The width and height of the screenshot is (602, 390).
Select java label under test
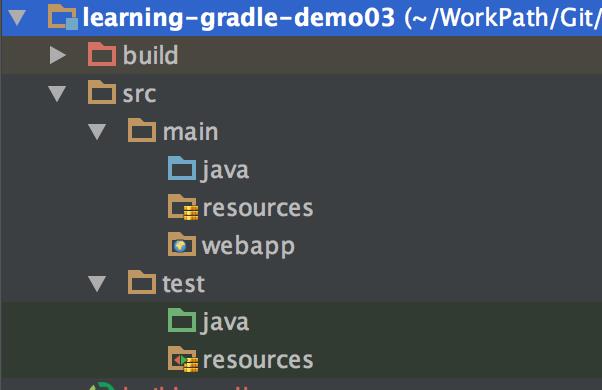225,322
